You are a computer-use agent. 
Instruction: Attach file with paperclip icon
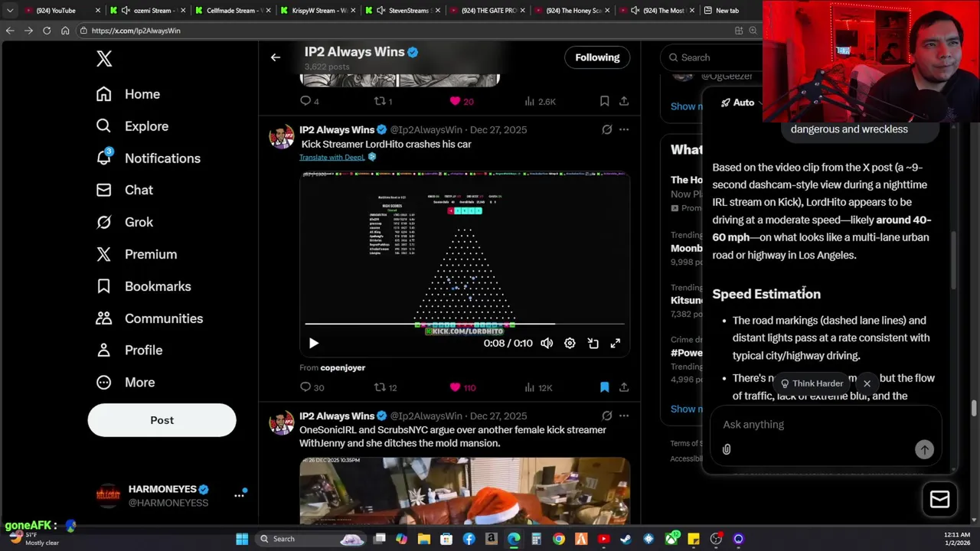coord(727,450)
